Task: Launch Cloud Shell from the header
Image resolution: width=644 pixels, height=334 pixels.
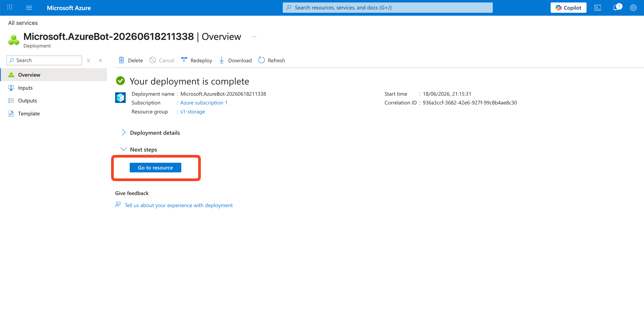Action: tap(598, 8)
